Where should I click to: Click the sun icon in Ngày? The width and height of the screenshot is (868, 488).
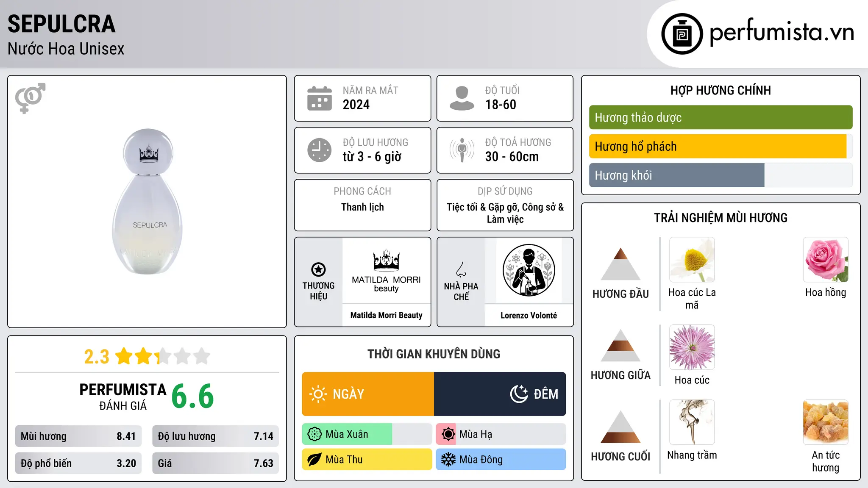click(x=318, y=394)
